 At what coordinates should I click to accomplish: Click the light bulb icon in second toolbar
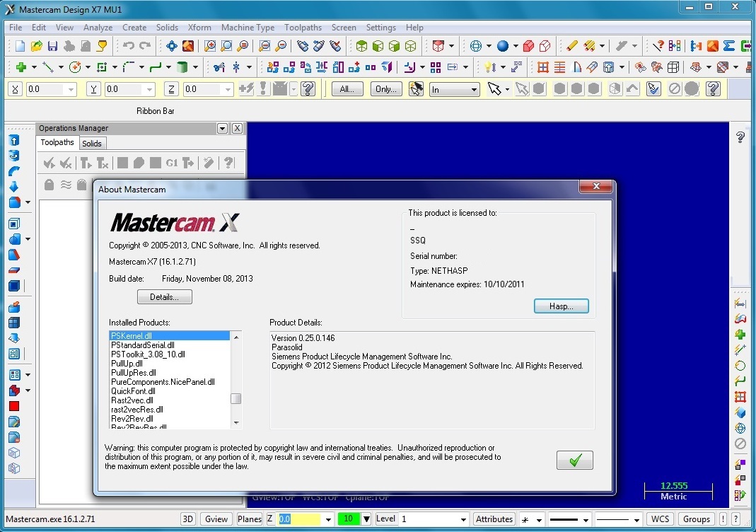[489, 67]
